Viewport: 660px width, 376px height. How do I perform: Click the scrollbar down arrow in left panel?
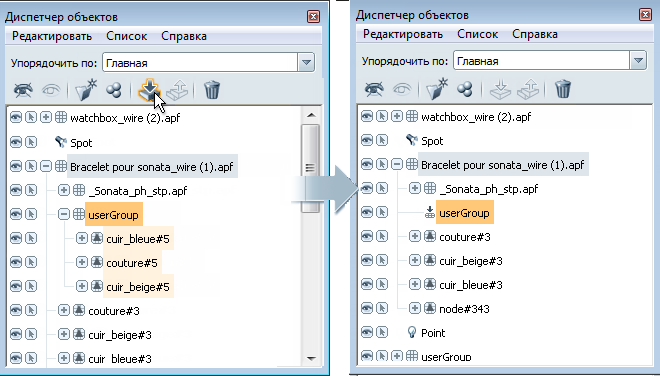click(311, 358)
